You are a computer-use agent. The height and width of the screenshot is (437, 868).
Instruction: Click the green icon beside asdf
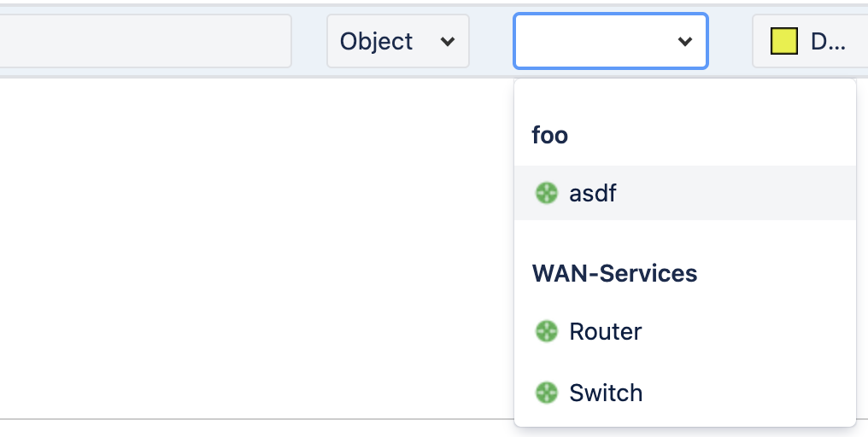click(x=547, y=193)
